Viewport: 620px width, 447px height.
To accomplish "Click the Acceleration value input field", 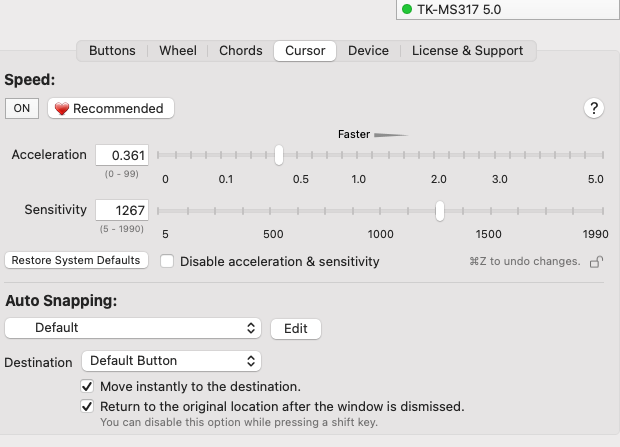I will point(123,155).
